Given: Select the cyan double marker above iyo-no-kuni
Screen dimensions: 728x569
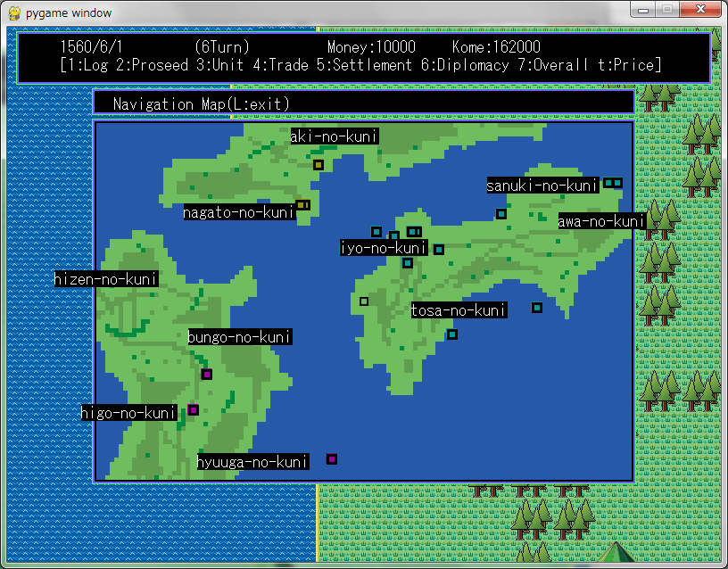Looking at the screenshot, I should pos(414,231).
